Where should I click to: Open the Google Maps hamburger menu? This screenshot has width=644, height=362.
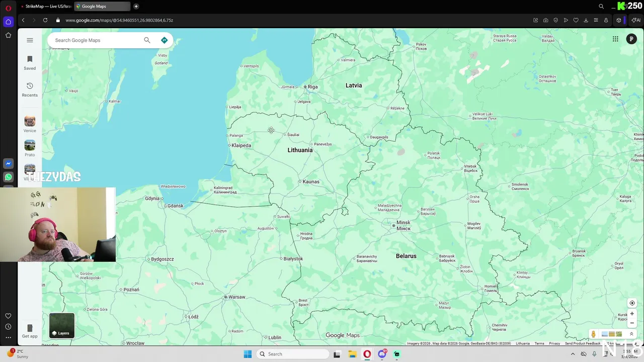pos(30,40)
